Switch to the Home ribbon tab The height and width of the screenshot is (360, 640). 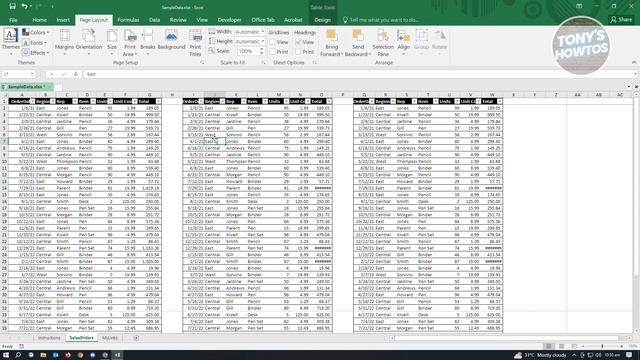(39, 20)
